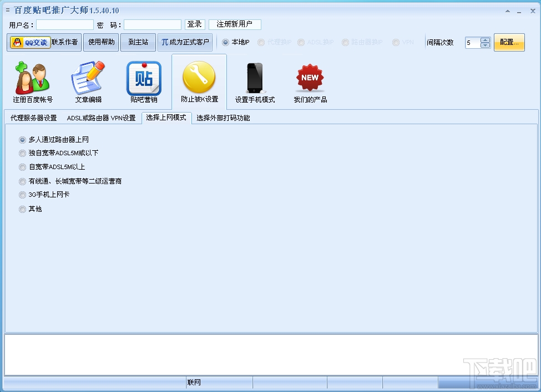Decrease 间隔次数 with the down arrow
This screenshot has width=541, height=392.
pyautogui.click(x=485, y=45)
